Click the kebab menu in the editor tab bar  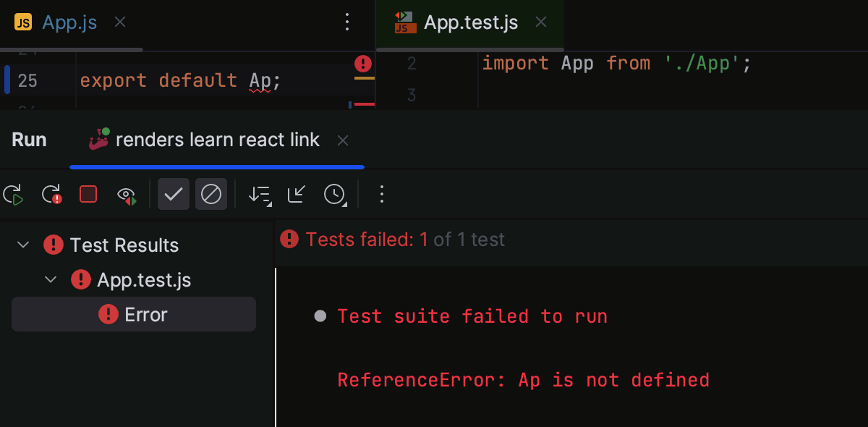tap(347, 22)
